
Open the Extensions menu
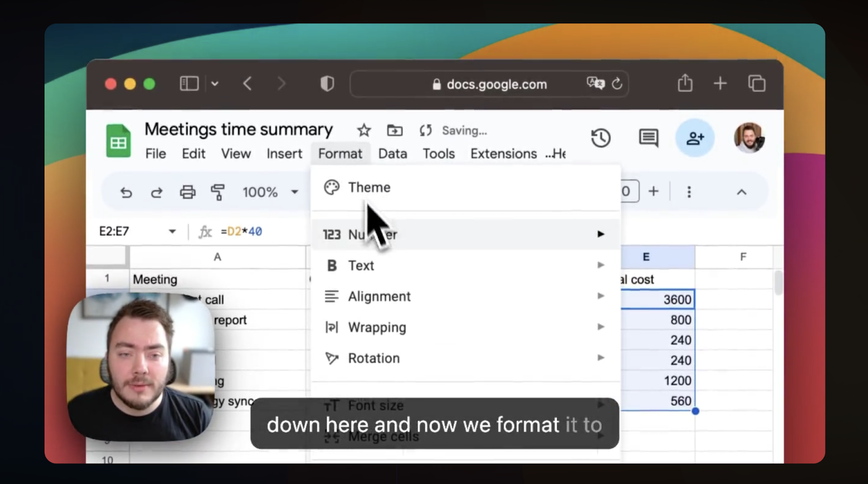click(x=503, y=154)
